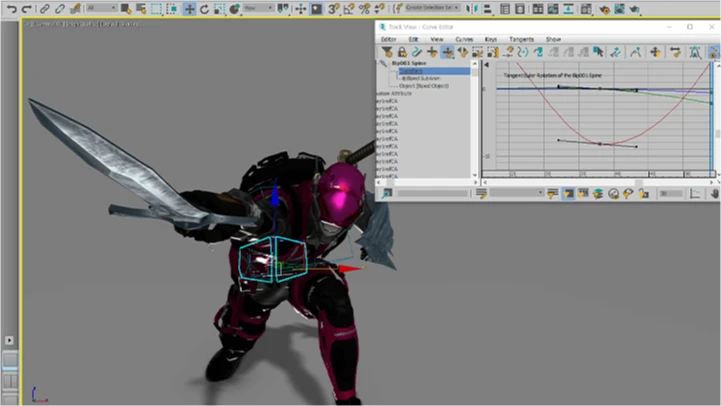This screenshot has width=721, height=406.
Task: Click the Track View Pan hand icon
Action: point(715,194)
